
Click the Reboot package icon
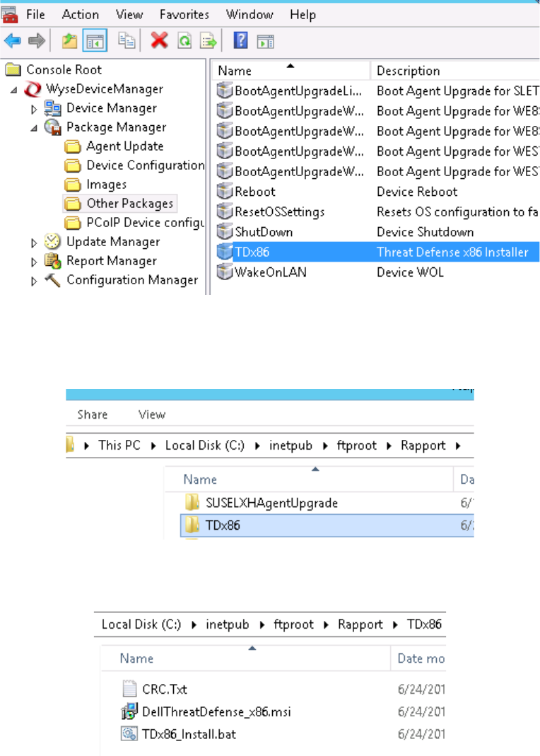coord(225,192)
